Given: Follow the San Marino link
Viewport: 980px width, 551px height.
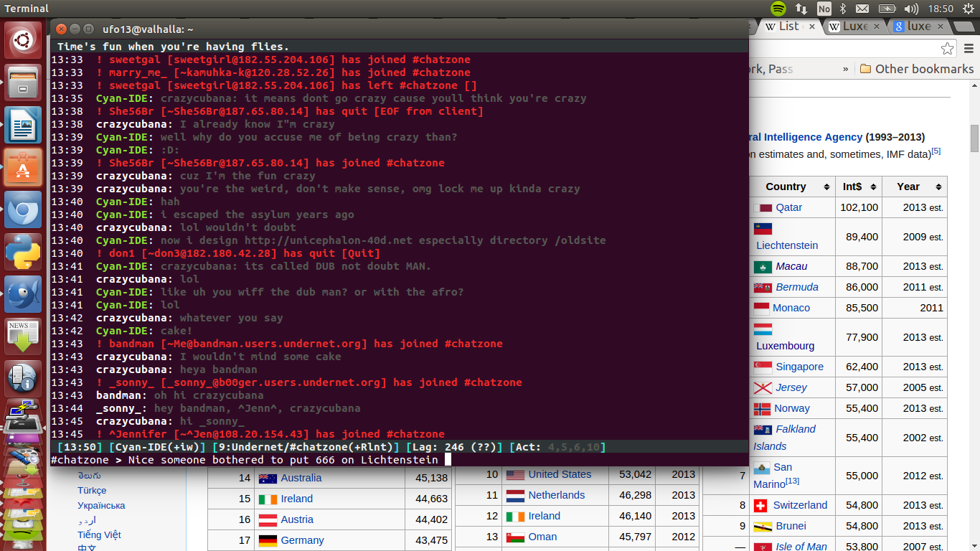Looking at the screenshot, I should coord(773,476).
